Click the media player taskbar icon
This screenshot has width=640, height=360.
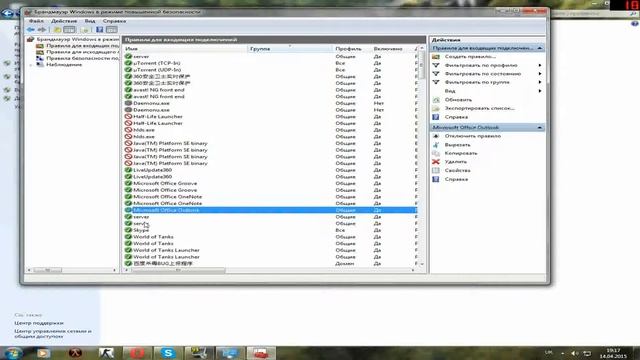coord(43,353)
